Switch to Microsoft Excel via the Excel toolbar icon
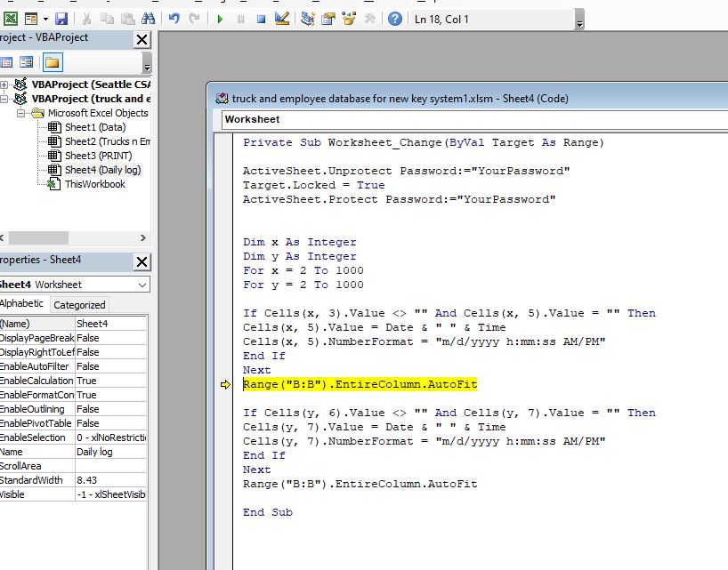Screen dimensions: 728x570 click(10, 19)
